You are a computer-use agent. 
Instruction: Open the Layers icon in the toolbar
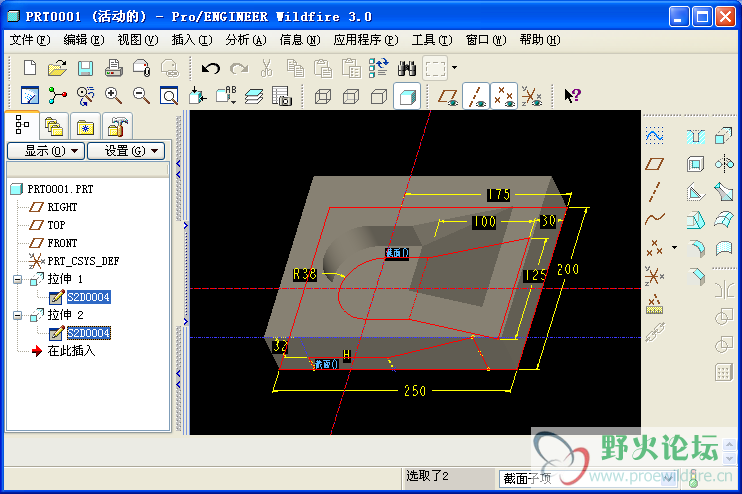[x=254, y=96]
